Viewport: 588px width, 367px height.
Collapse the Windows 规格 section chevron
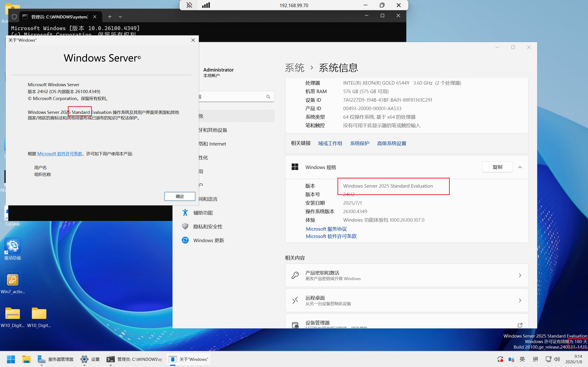pos(520,167)
